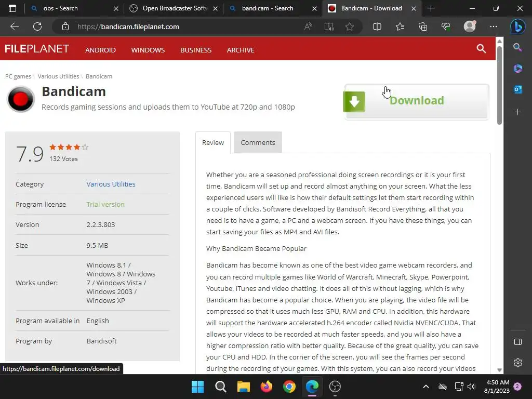Click the page vertical scrollbar
This screenshot has height=399, width=532.
(499, 85)
